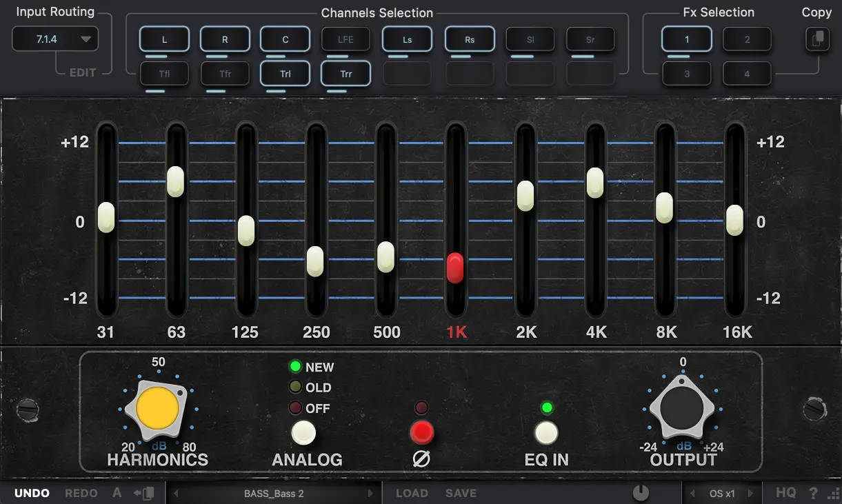
Task: Open the BASS_Bass 2 preset menu
Action: (274, 494)
